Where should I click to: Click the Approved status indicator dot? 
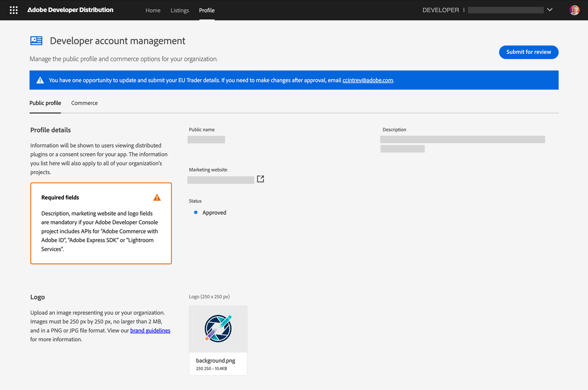[195, 212]
